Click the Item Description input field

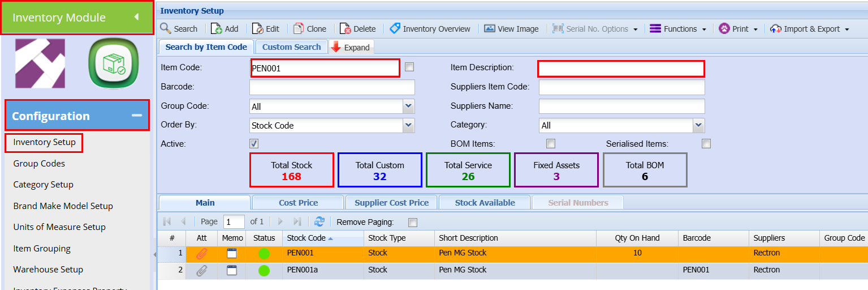coord(621,68)
